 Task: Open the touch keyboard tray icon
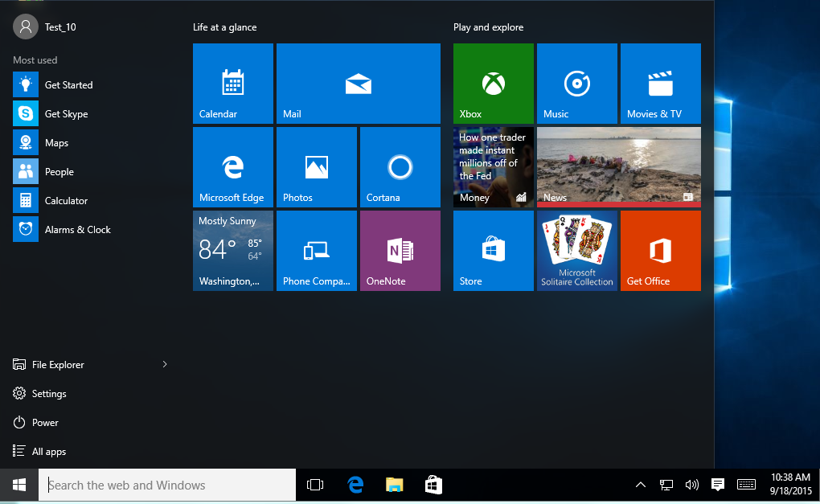[x=746, y=486]
